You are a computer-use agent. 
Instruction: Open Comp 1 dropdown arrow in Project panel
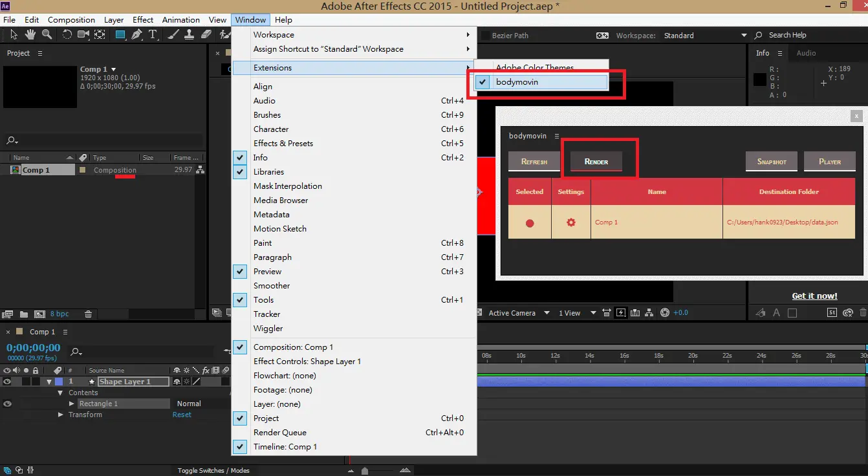[114, 69]
